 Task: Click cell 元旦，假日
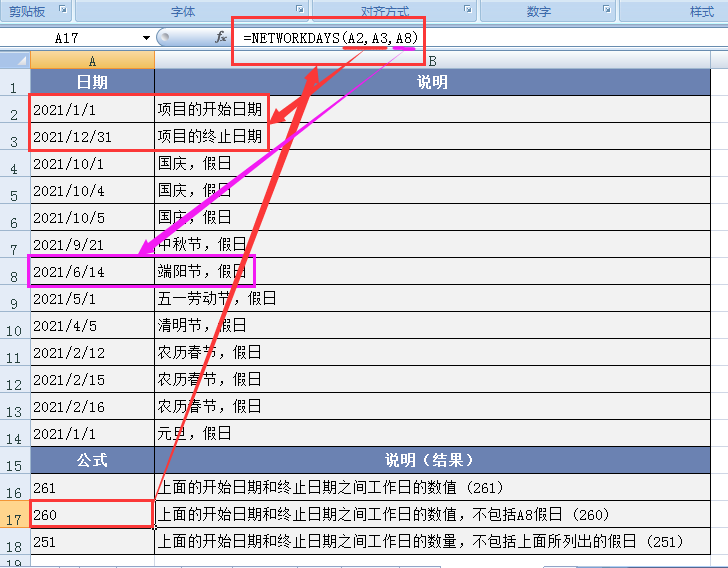[x=432, y=433]
